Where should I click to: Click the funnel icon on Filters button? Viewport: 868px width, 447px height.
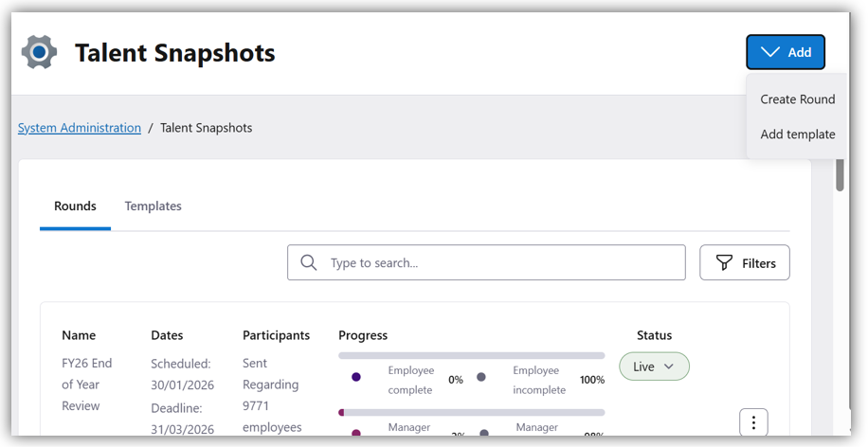tap(724, 263)
